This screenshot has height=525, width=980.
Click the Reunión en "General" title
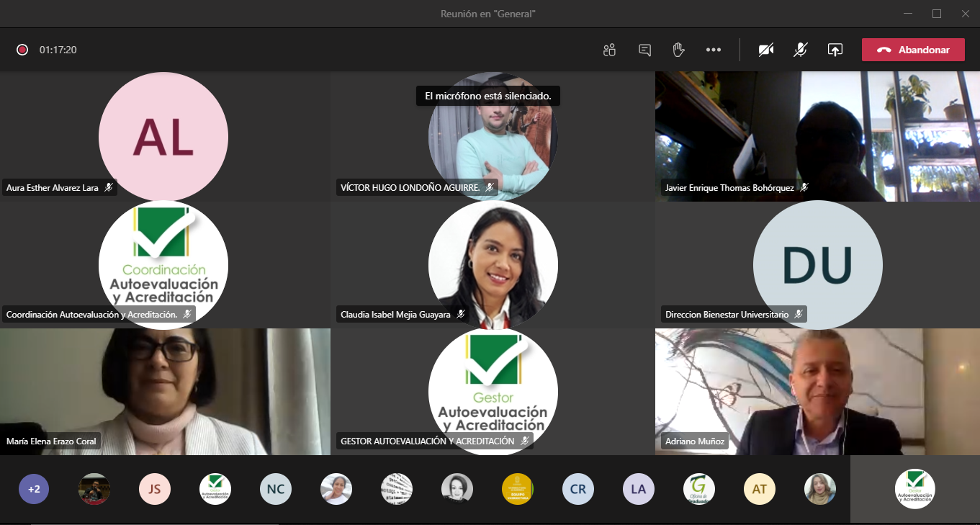[488, 14]
